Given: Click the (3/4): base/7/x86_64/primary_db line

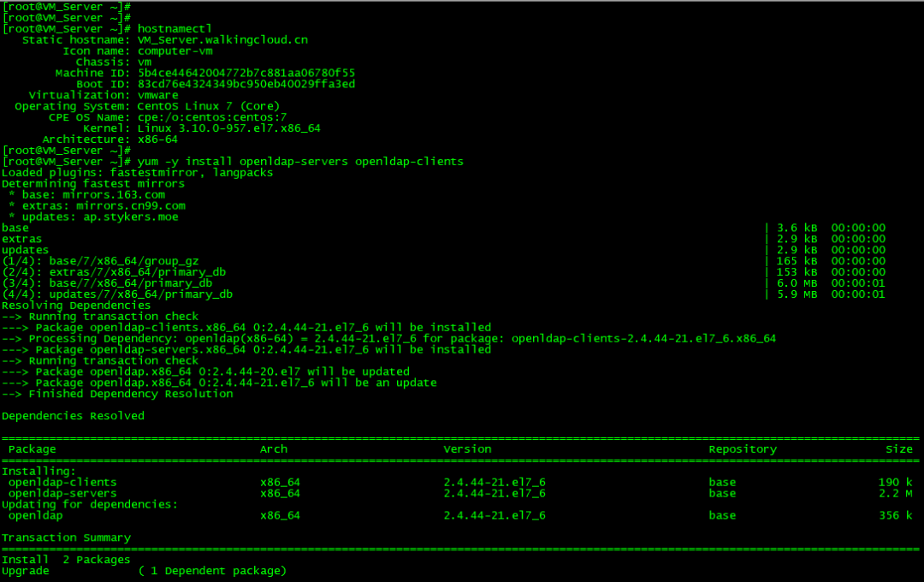Looking at the screenshot, I should click(x=107, y=283).
